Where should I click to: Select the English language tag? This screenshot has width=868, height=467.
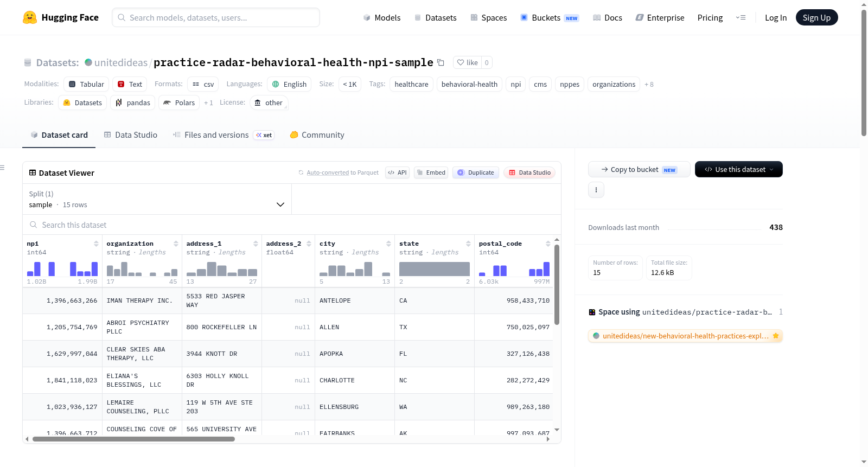click(x=289, y=84)
